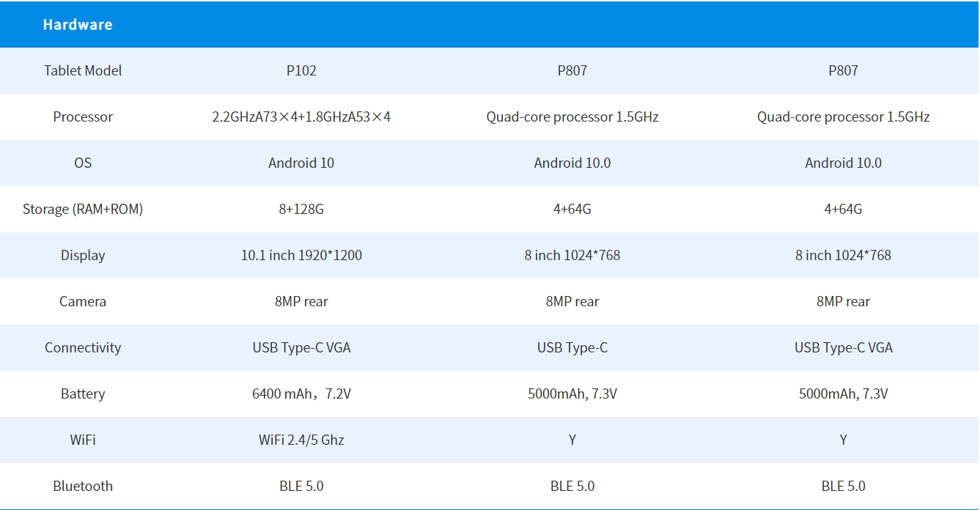Image resolution: width=980 pixels, height=510 pixels.
Task: Click 'USB Type-C VGA' in a P807 column
Action: click(x=844, y=347)
